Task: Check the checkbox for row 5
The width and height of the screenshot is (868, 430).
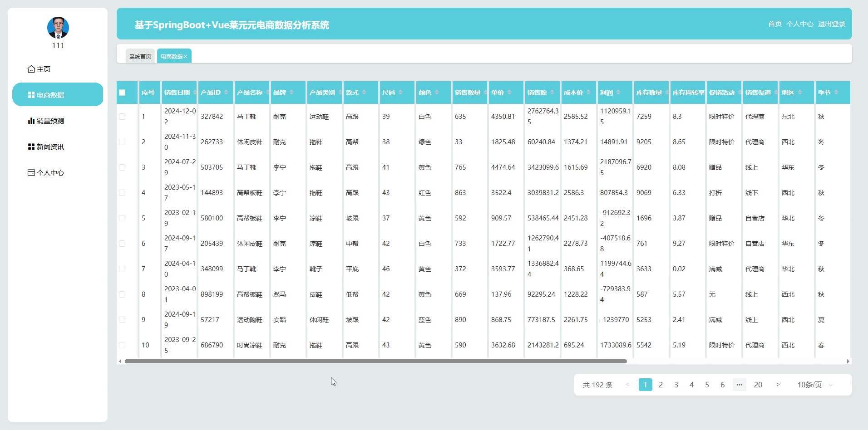Action: click(122, 218)
